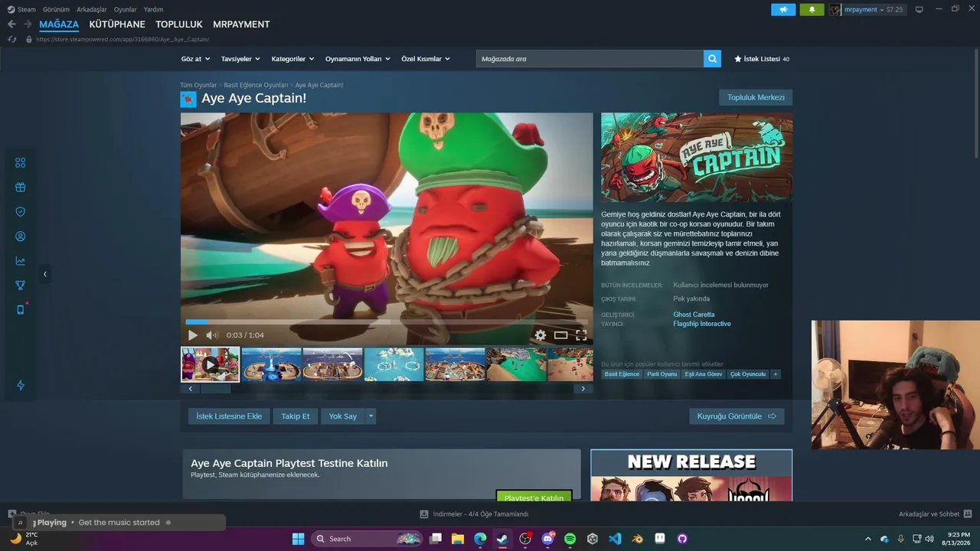Expand the Oynamanın Yolları dropdown
The image size is (980, 551).
coord(358,59)
